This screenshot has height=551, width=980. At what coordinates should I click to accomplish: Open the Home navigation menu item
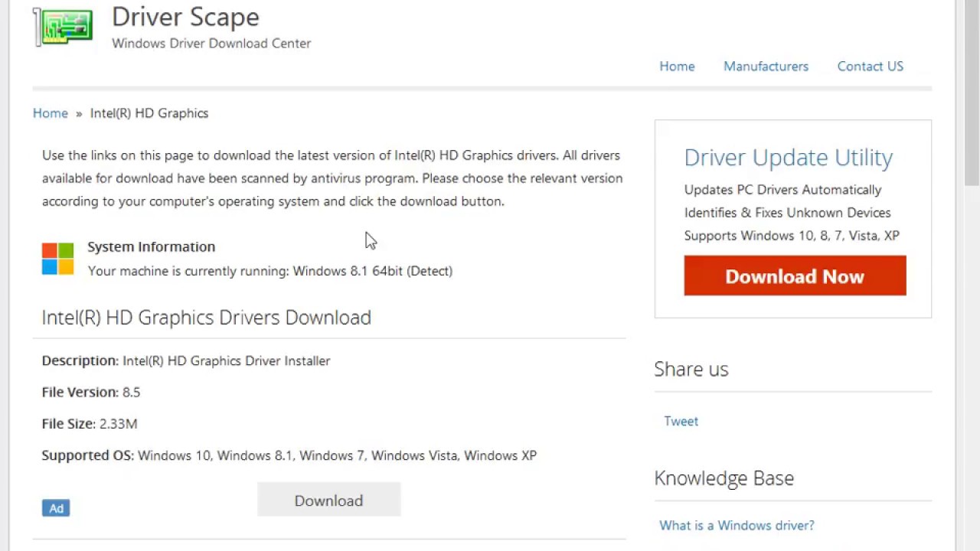click(677, 67)
